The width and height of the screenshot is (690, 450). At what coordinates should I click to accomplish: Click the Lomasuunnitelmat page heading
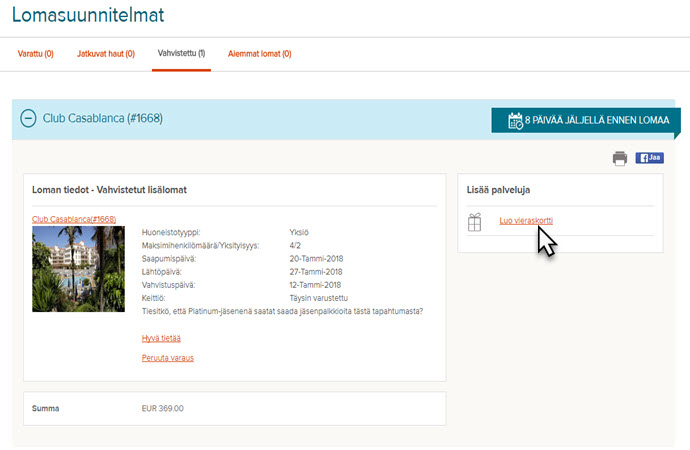88,15
